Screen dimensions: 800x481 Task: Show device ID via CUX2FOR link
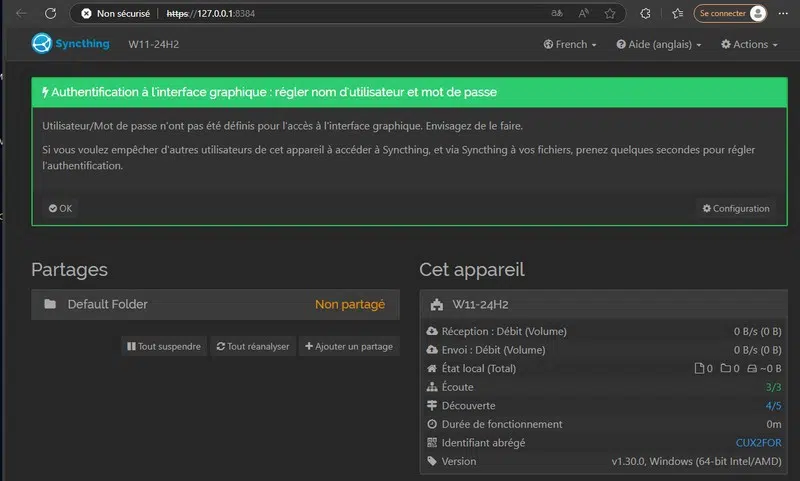758,443
